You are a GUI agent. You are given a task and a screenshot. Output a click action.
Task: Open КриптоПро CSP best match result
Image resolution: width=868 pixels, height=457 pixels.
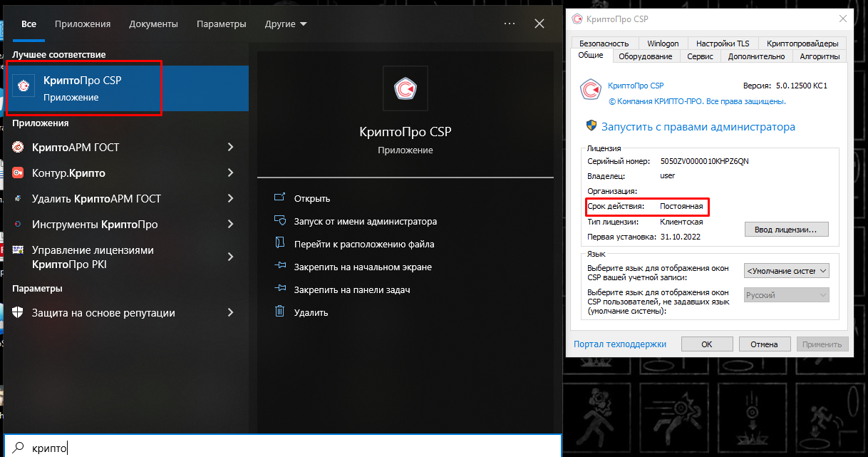(126, 88)
